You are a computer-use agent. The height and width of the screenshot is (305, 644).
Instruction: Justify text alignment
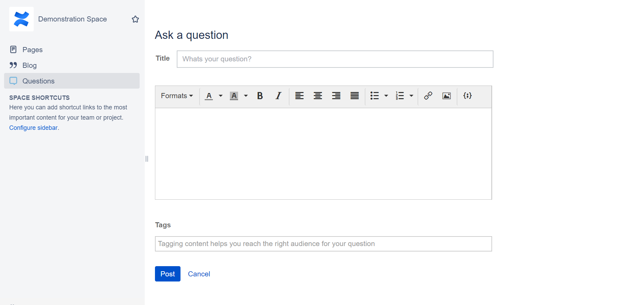click(x=355, y=96)
